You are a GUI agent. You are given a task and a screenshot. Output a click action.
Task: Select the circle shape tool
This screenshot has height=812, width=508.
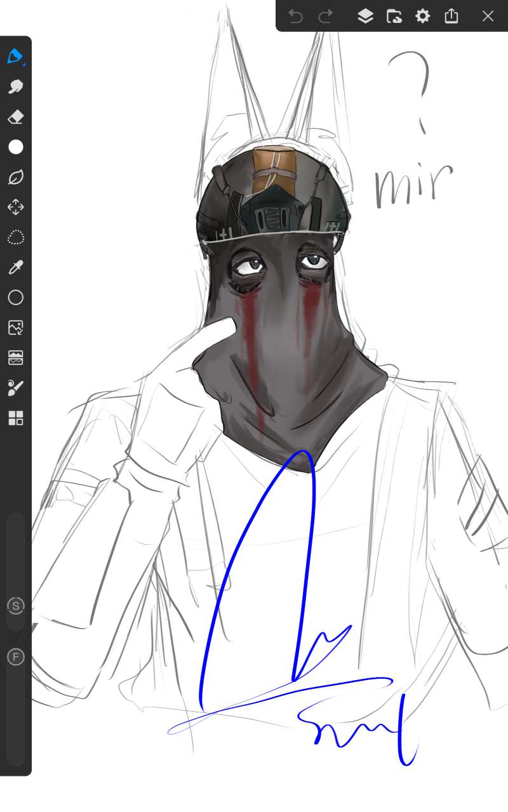pos(15,298)
